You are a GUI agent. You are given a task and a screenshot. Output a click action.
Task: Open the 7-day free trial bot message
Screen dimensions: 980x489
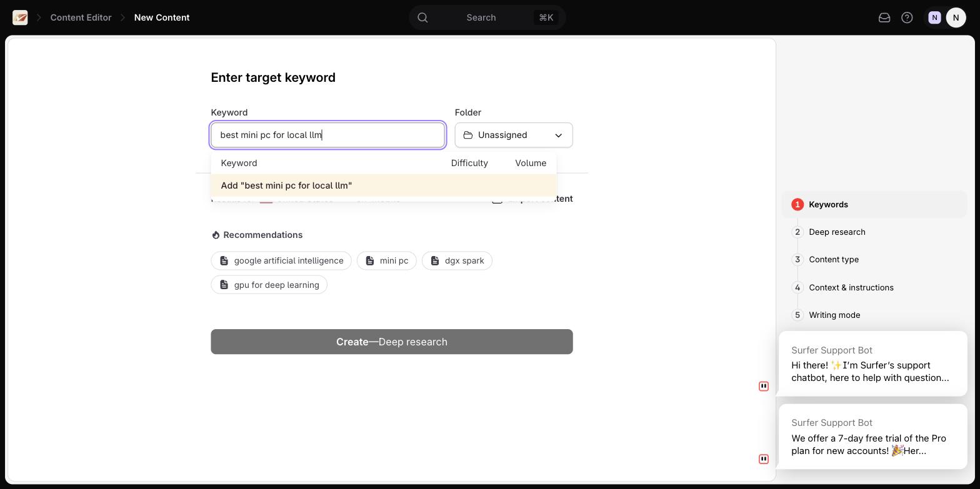[873, 437]
